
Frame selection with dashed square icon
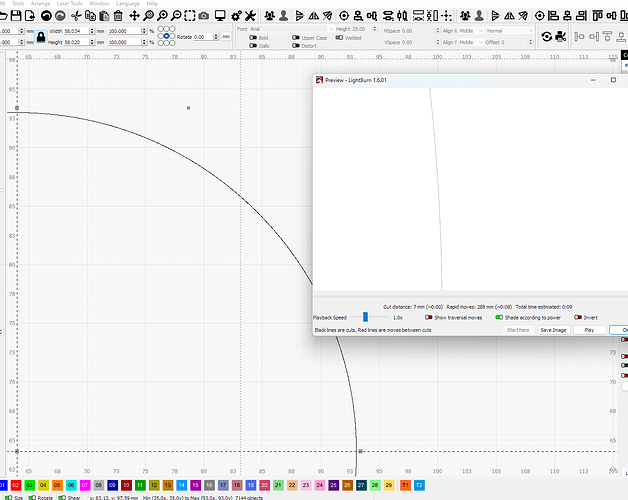[190, 16]
